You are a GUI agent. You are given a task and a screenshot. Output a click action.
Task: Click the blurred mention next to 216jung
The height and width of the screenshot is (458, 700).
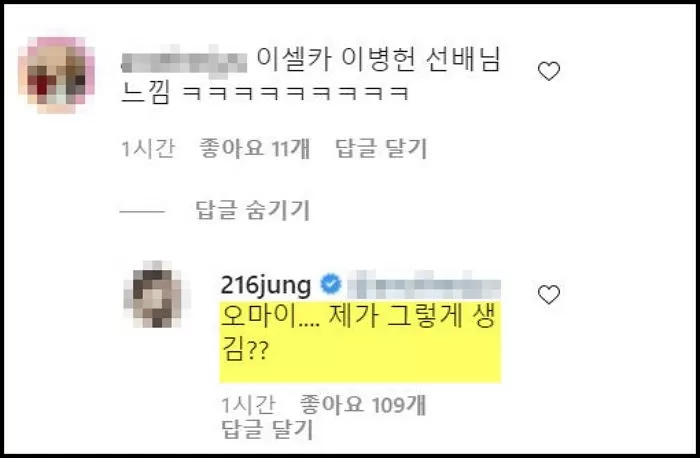tap(424, 285)
